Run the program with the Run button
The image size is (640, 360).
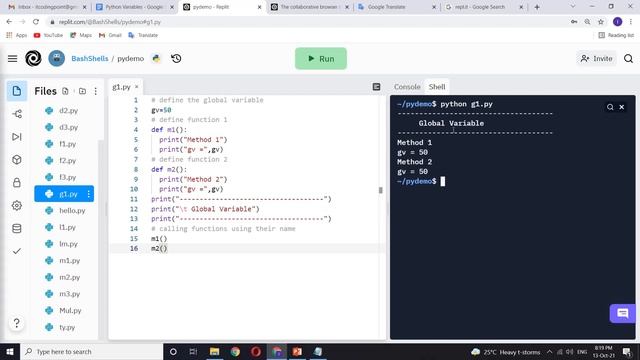(321, 58)
